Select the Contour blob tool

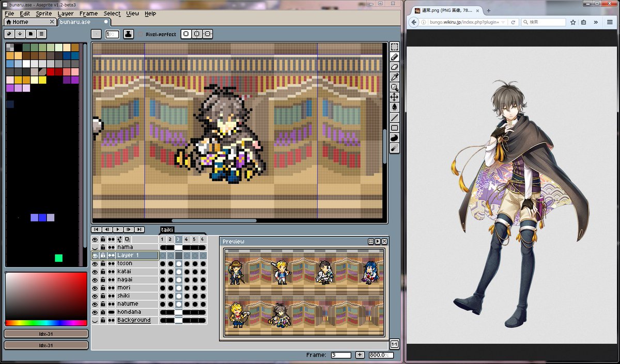click(x=394, y=137)
